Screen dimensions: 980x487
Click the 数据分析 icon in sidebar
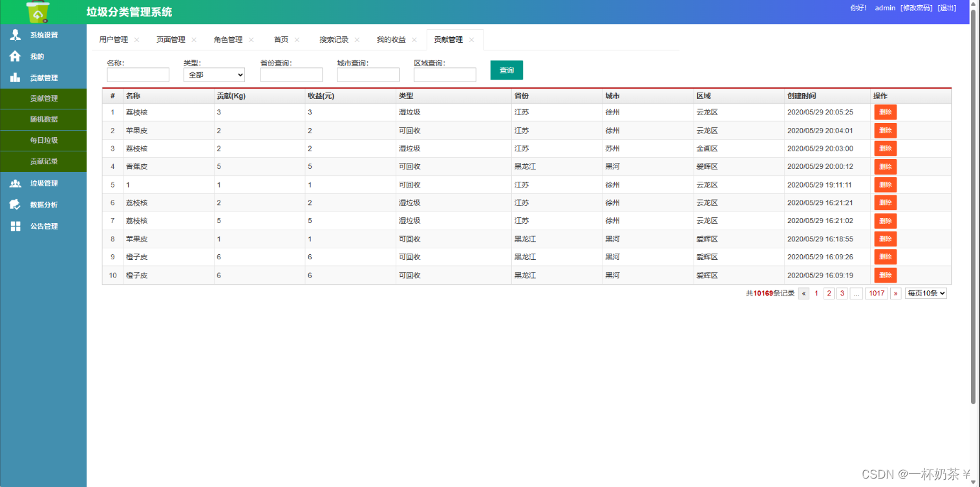coord(15,204)
